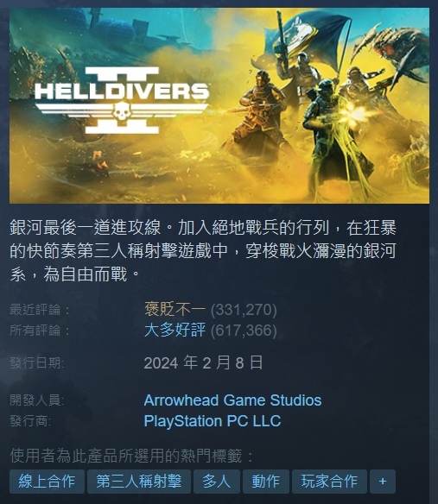Image resolution: width=438 pixels, height=504 pixels.
Task: Expand more tags with the plus button
Action: coord(383,482)
